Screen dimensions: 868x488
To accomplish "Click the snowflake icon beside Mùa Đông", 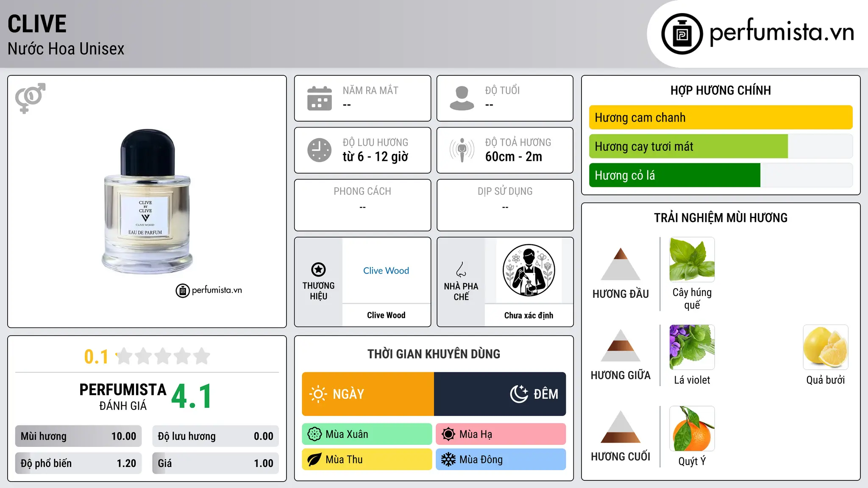I will (x=448, y=460).
